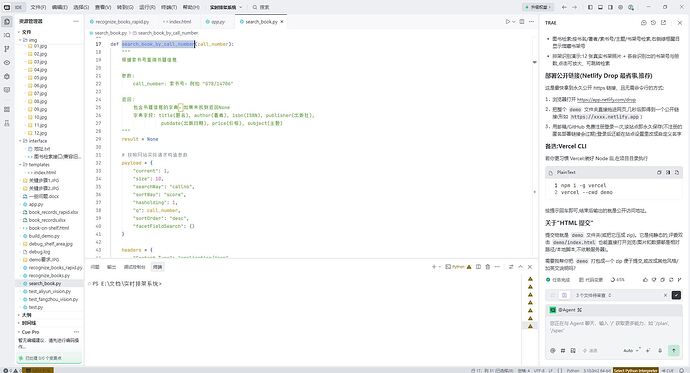The image size is (690, 373).
Task: Dislike the AI response with thumbs down
Action: [x=654, y=279]
